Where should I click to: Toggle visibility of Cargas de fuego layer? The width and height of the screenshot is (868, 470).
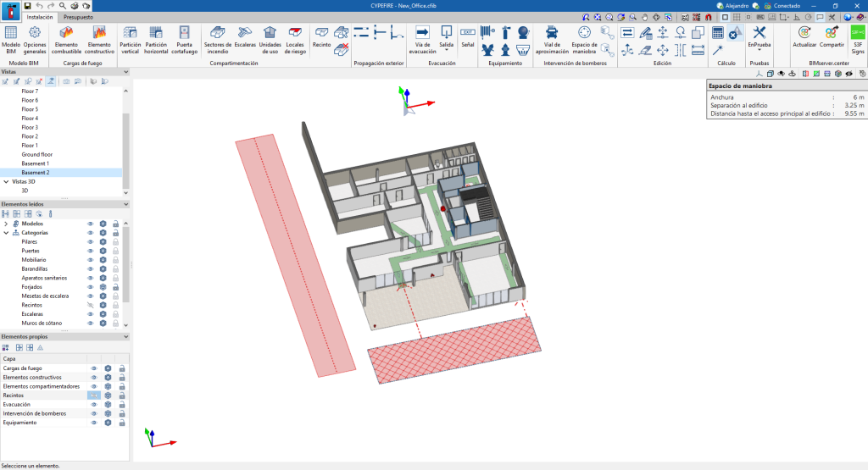point(93,368)
